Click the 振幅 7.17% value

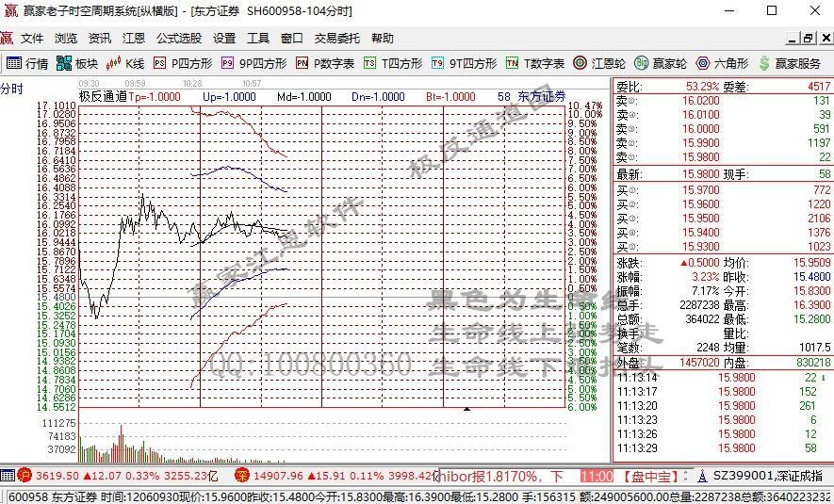[705, 291]
